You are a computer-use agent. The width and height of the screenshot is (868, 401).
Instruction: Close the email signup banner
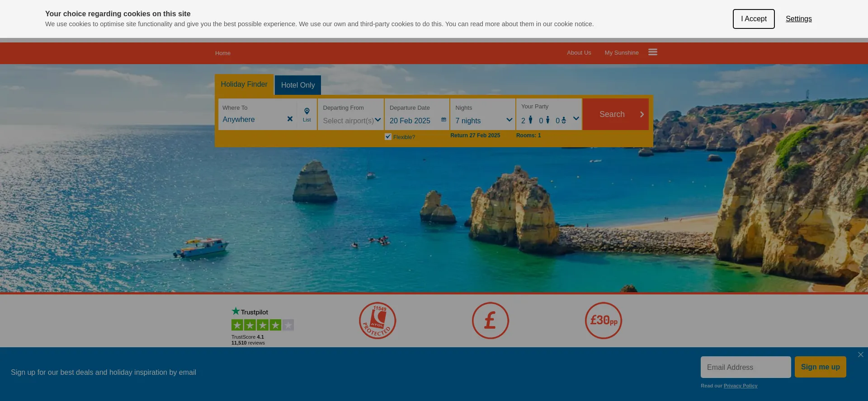tap(861, 354)
